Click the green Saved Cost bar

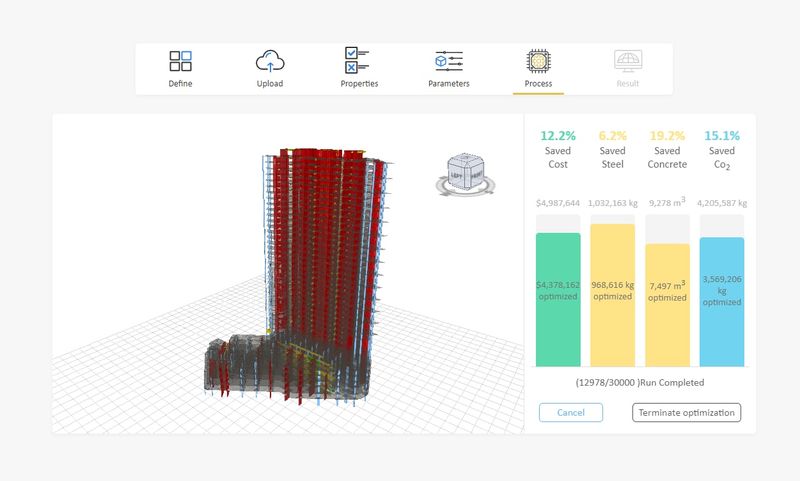(558, 299)
